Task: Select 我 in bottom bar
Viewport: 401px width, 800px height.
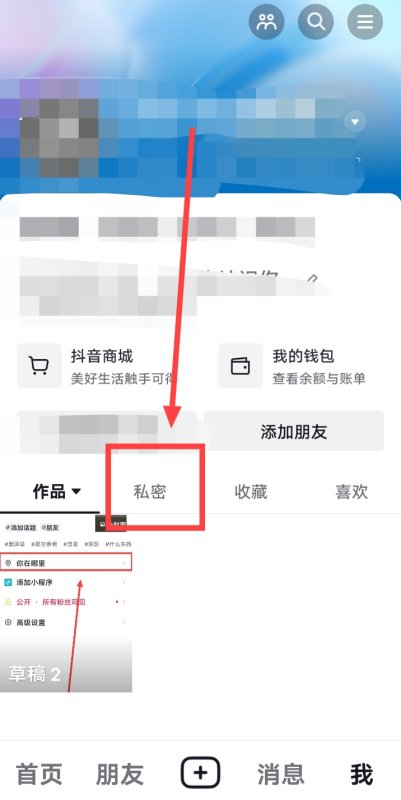Action: [x=361, y=774]
